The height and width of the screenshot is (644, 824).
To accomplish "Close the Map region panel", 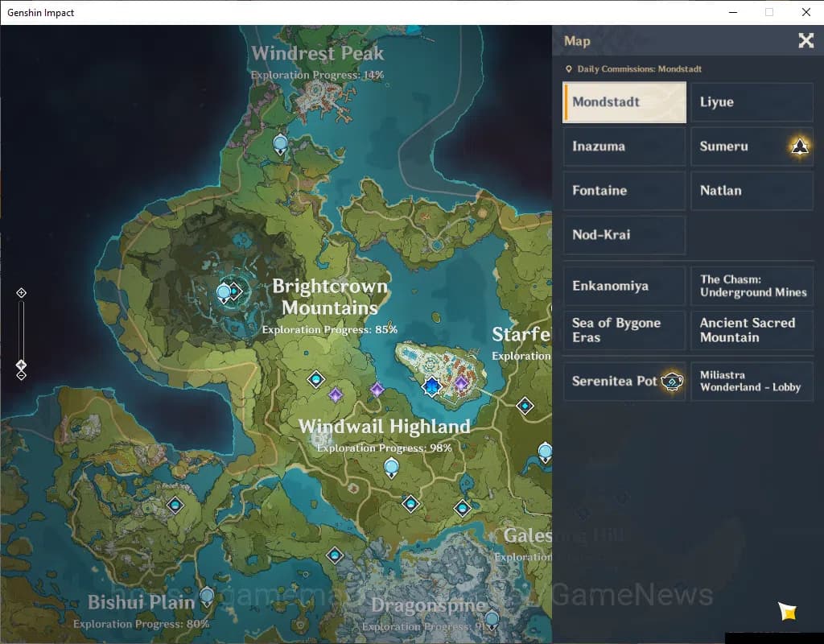I will point(805,40).
